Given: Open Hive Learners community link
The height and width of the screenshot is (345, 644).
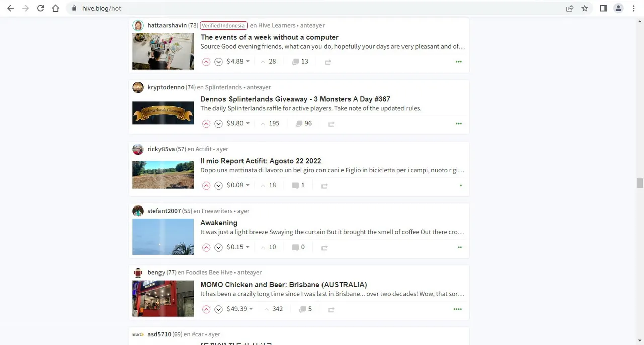Looking at the screenshot, I should pos(277,25).
